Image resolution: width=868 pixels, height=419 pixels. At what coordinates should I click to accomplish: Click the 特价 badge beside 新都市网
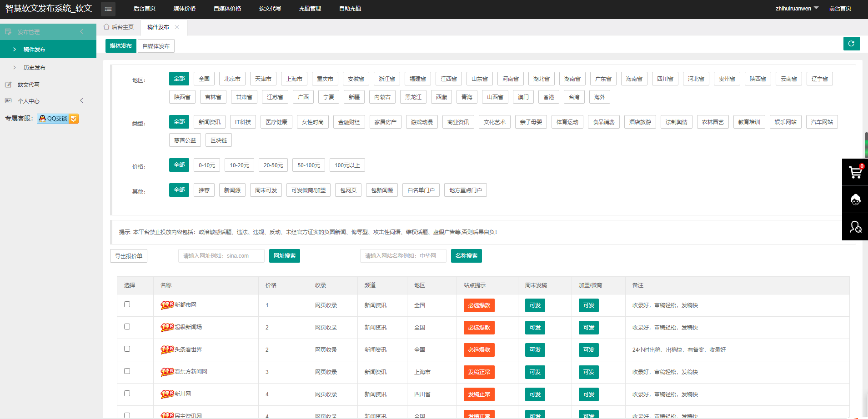(167, 305)
